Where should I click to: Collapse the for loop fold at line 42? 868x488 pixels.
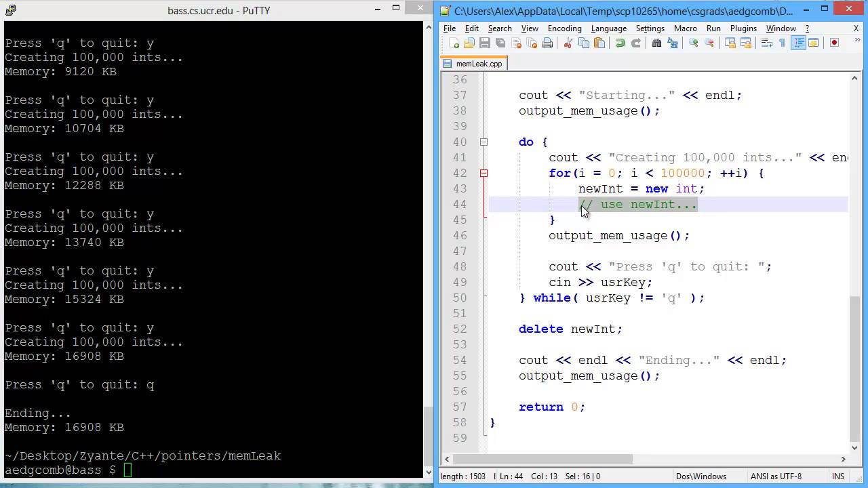[x=484, y=174]
